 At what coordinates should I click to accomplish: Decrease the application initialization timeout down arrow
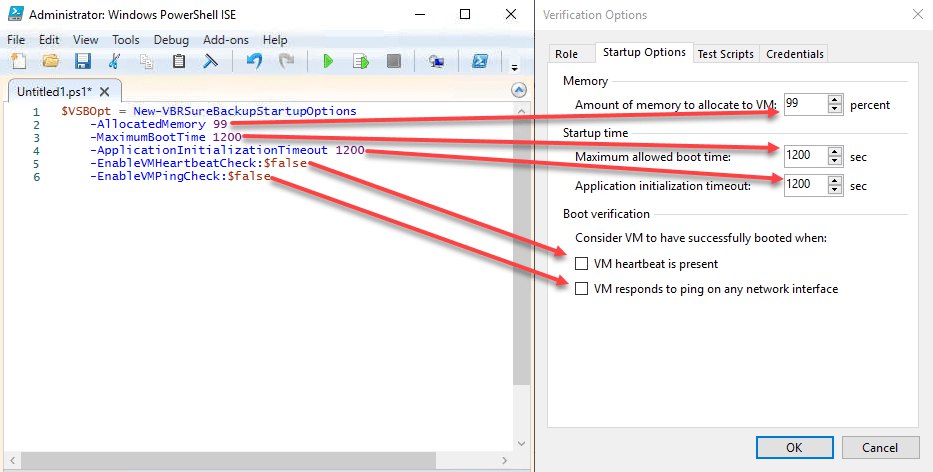pos(835,189)
